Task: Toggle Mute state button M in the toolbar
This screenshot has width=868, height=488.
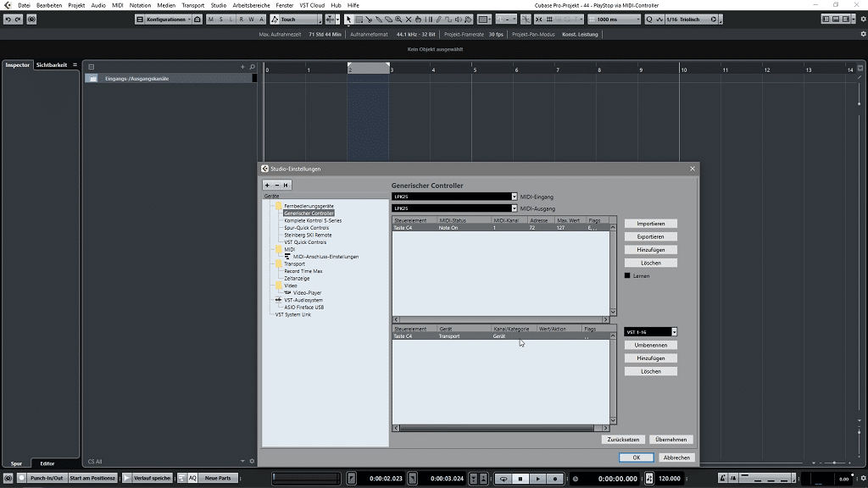Action: [211, 19]
